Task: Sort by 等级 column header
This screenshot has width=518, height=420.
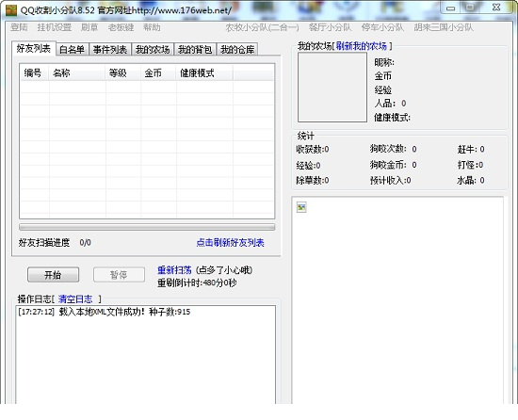Action: coord(123,73)
